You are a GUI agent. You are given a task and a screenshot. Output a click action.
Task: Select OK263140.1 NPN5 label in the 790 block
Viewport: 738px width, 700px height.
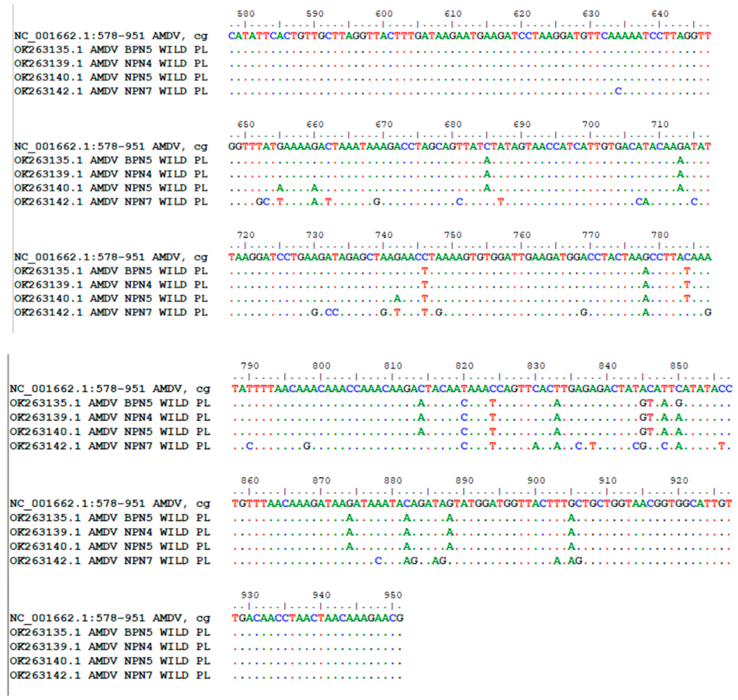click(110, 432)
